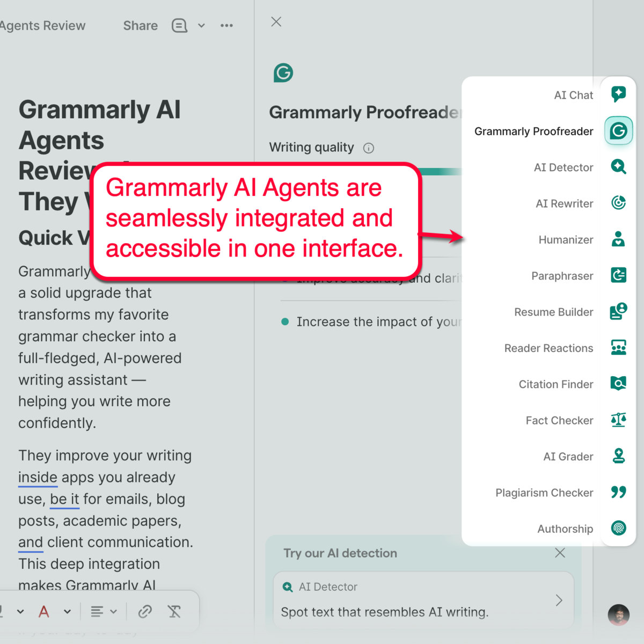
Task: Clear formatting with the crossed T icon
Action: pyautogui.click(x=174, y=611)
